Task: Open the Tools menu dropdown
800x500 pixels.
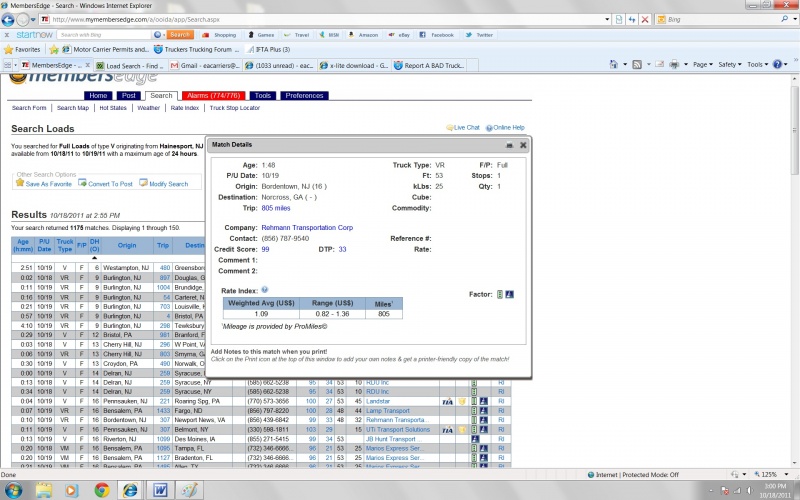Action: [758, 65]
